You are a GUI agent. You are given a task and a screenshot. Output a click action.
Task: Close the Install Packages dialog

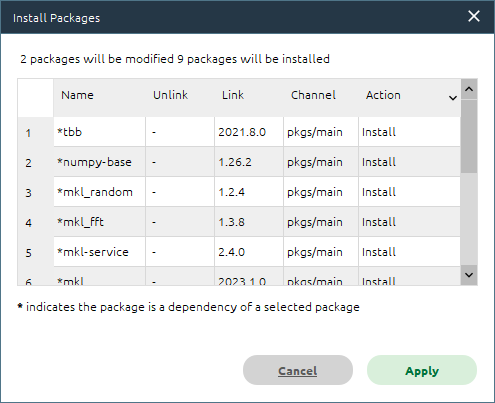click(474, 16)
